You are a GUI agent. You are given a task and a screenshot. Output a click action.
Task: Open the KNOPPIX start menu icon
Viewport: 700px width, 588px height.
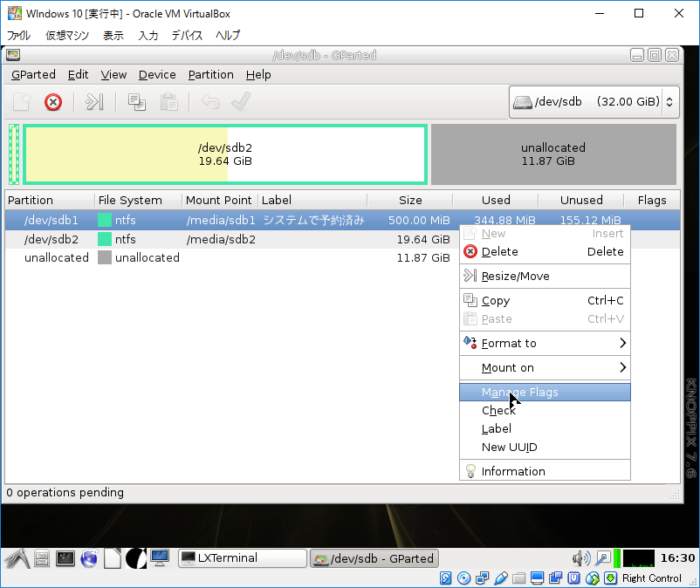coord(17,558)
